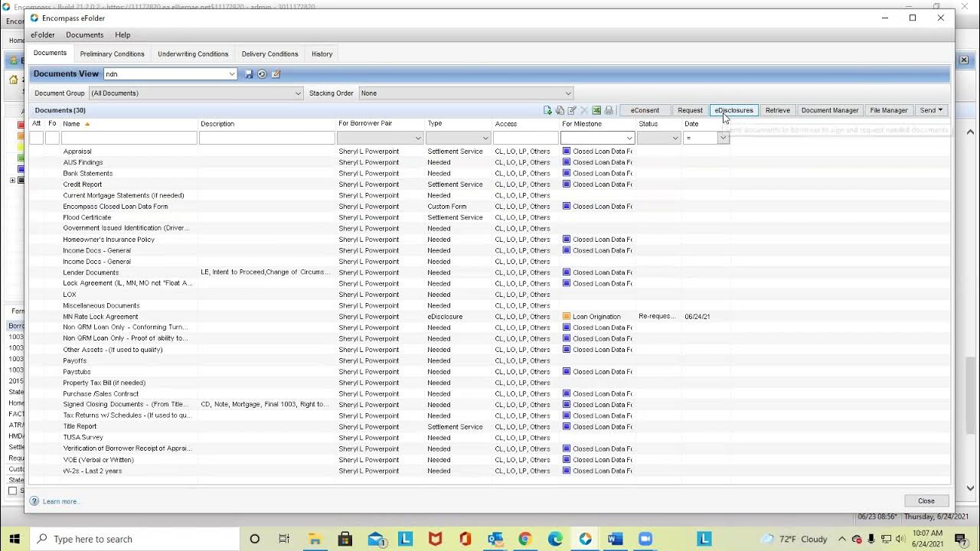Screen dimensions: 980x551
Task: Click the edit document icon in the documents toolbar
Action: coord(572,110)
